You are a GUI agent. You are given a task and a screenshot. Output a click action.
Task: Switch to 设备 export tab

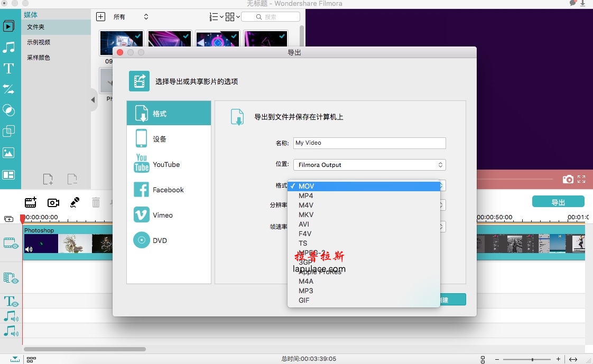point(169,139)
